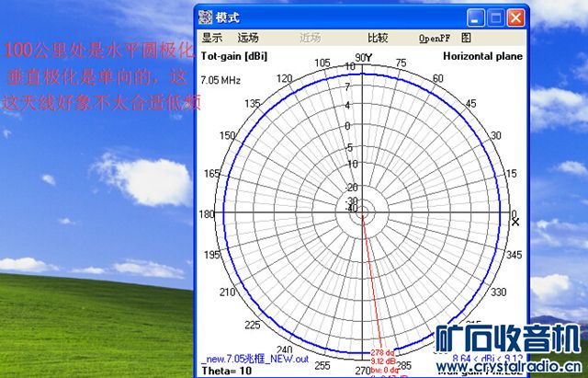This screenshot has height=378, width=588.
Task: Click the red cursor line in plot
Action: pos(371,281)
